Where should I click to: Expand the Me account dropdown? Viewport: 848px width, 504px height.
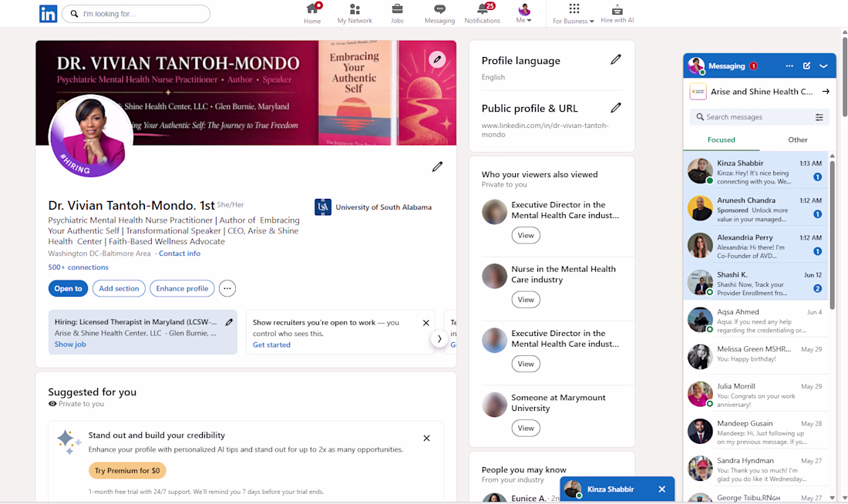523,14
